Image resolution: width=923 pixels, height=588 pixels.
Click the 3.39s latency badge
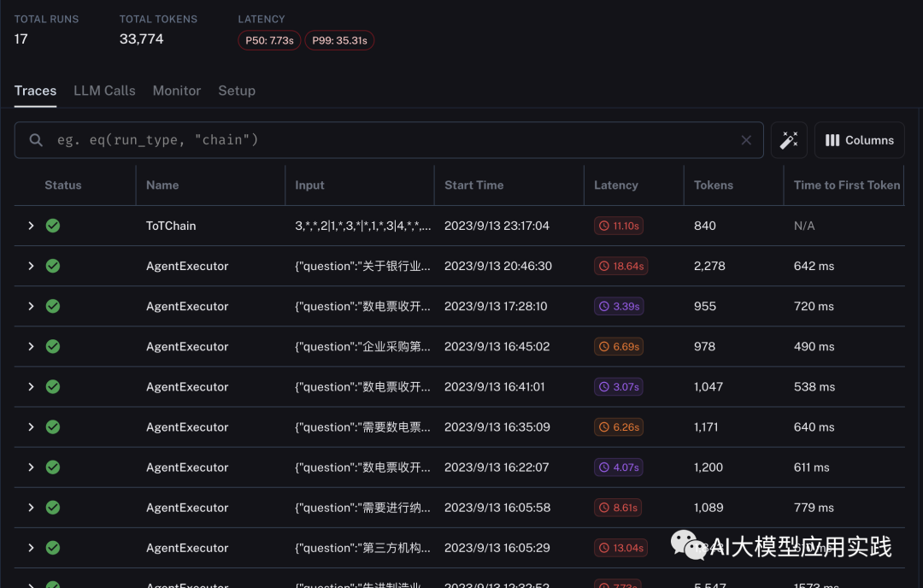(x=620, y=306)
